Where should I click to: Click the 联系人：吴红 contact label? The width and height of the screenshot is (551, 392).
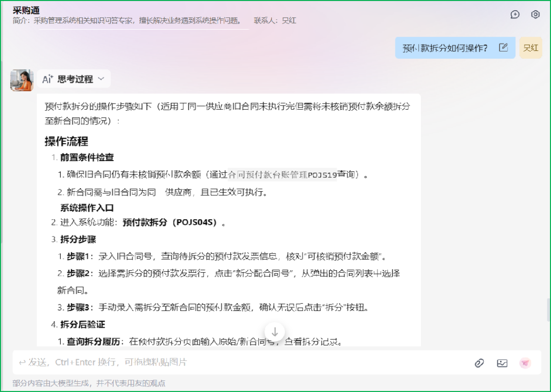coord(275,21)
